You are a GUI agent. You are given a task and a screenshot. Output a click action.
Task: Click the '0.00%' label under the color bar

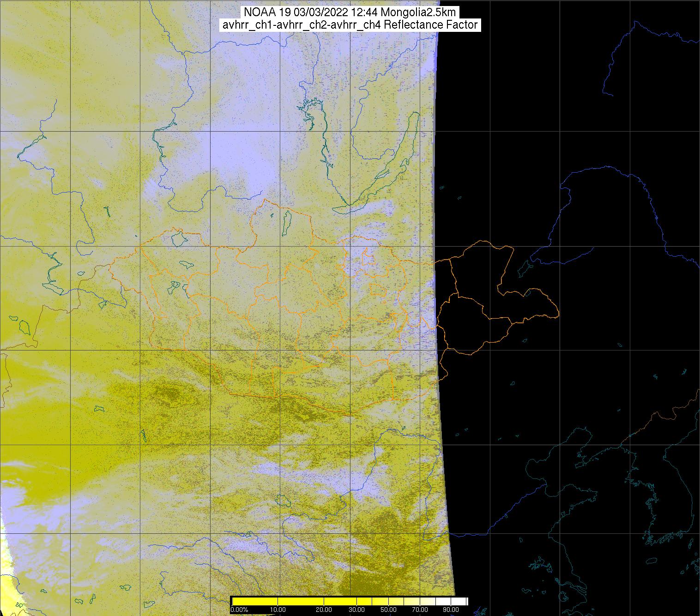[239, 610]
